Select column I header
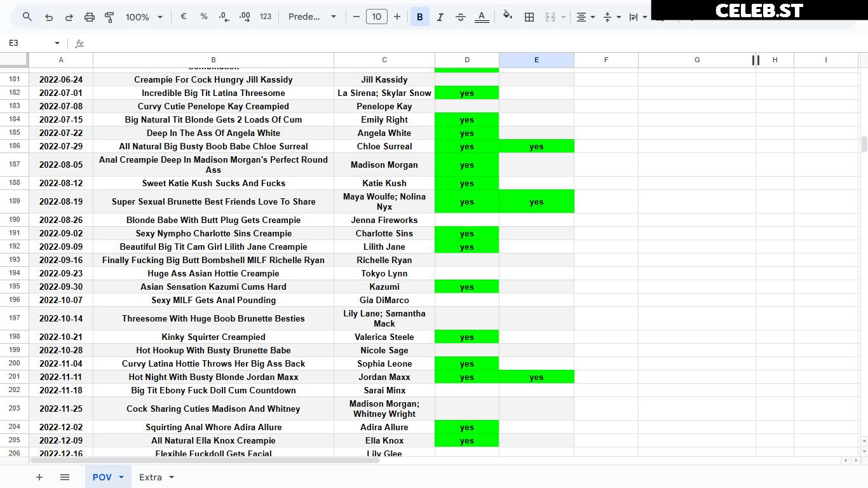This screenshot has width=868, height=488. pos(826,60)
